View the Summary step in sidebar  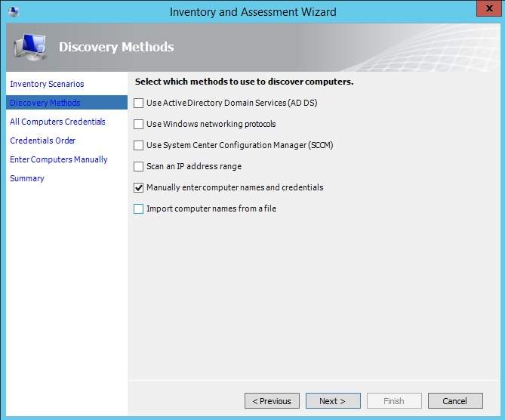pyautogui.click(x=27, y=178)
